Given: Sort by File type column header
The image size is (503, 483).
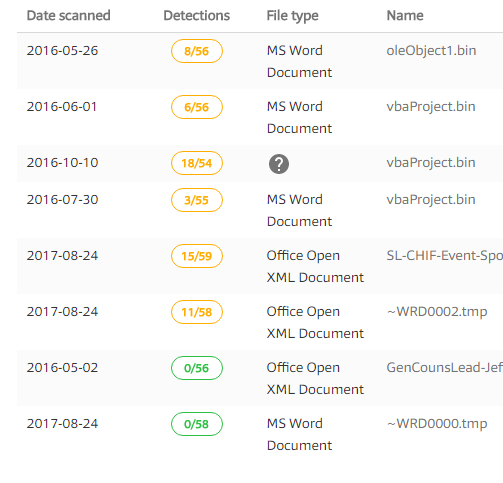Looking at the screenshot, I should tap(292, 16).
